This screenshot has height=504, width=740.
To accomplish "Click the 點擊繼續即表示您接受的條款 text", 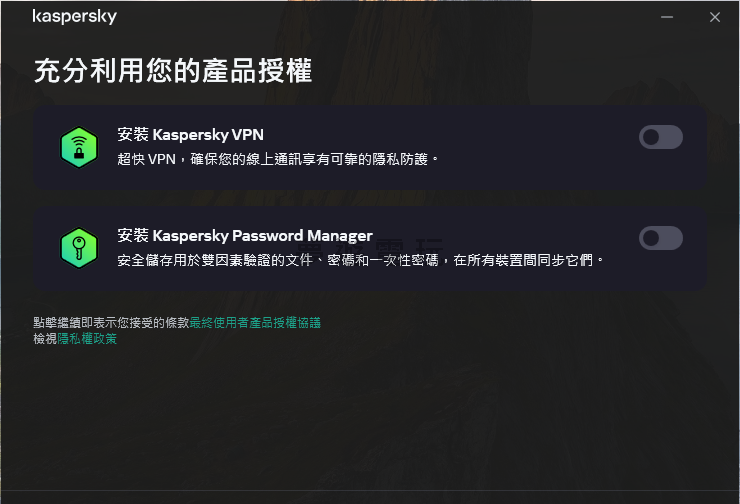I will click(111, 323).
